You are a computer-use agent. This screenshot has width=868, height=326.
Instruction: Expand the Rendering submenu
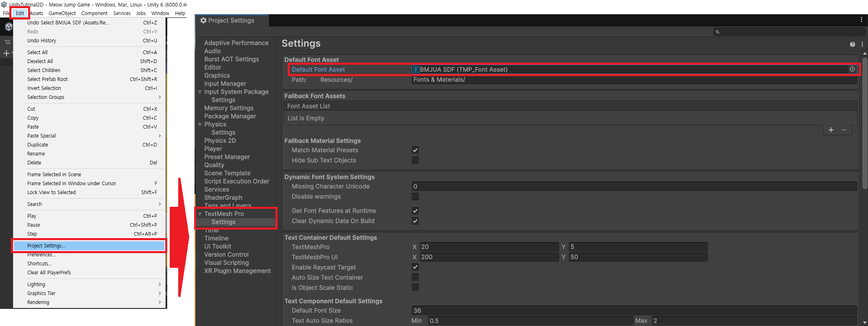pos(89,302)
